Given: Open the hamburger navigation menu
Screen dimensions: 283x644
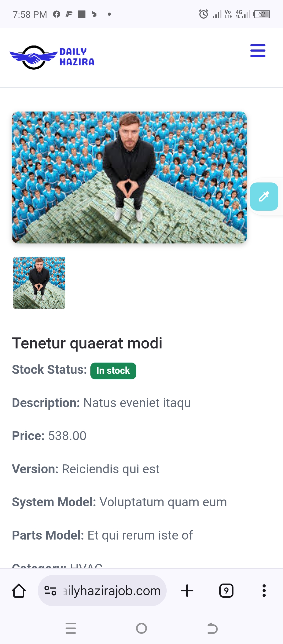Looking at the screenshot, I should point(258,51).
